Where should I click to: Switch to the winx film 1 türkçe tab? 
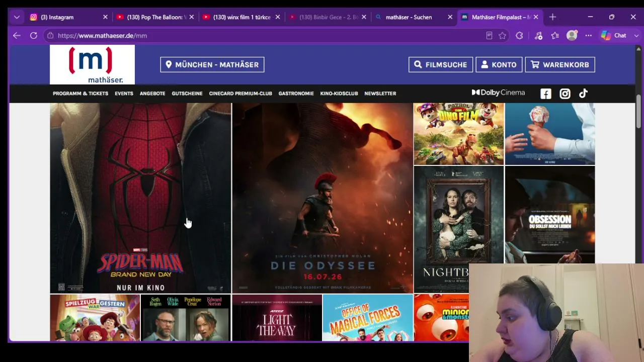[242, 17]
